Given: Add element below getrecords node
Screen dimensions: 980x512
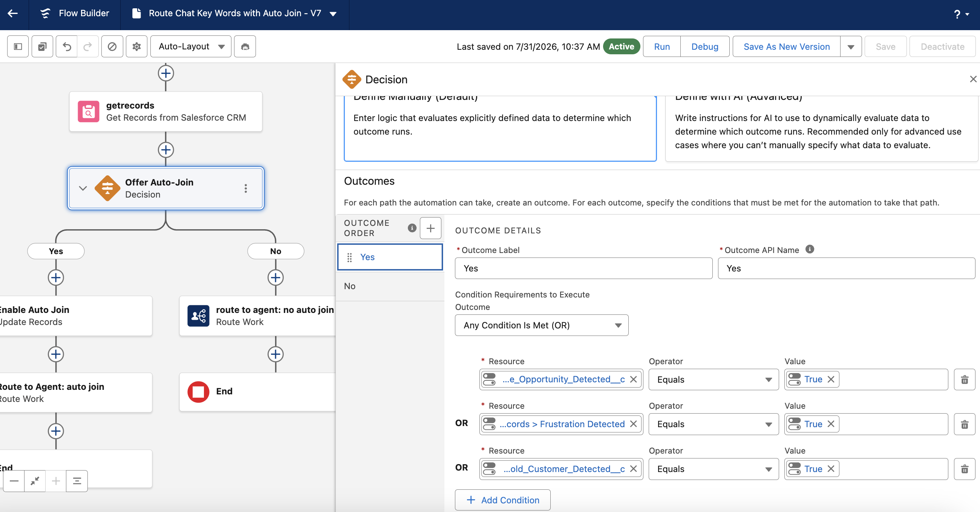Looking at the screenshot, I should (166, 150).
